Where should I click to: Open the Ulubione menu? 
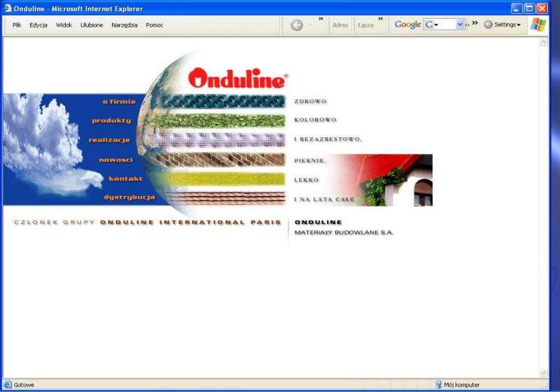tap(92, 25)
